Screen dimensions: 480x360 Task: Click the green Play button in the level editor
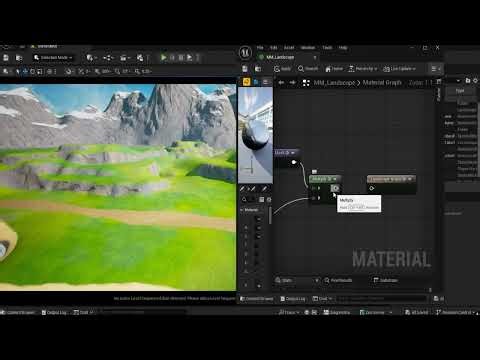coord(164,57)
